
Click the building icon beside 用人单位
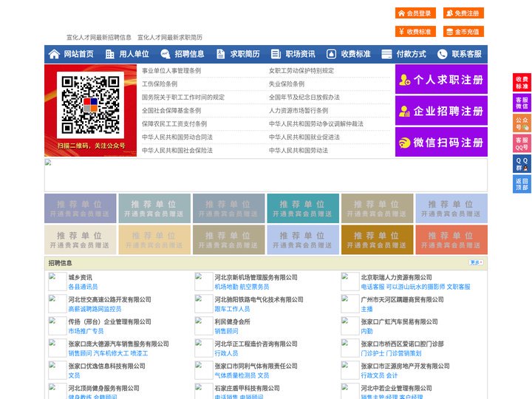point(109,54)
